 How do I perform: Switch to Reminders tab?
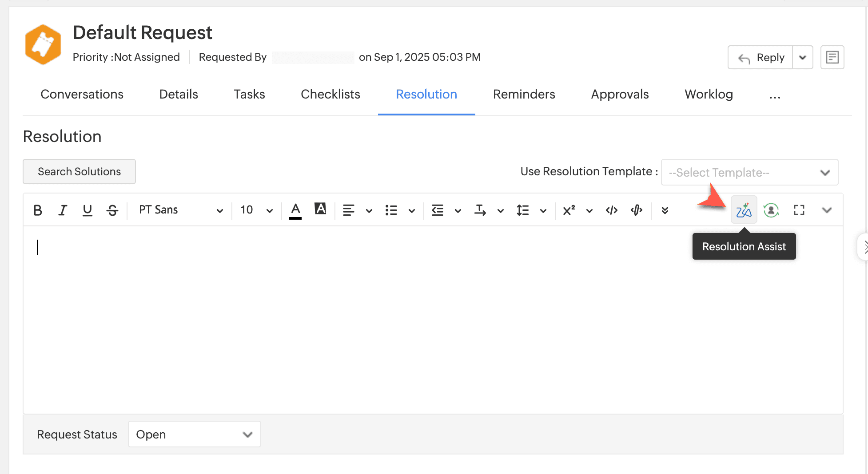pos(524,94)
